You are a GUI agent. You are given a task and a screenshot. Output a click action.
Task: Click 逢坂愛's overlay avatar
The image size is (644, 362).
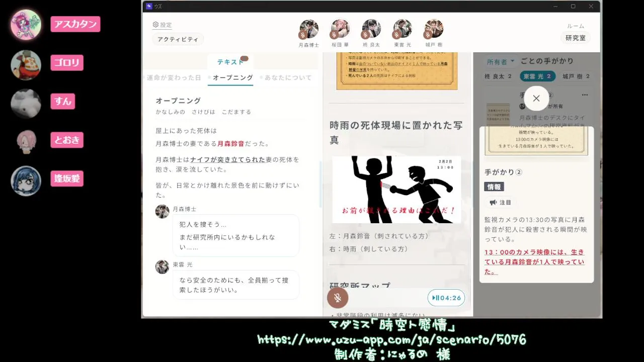[x=26, y=181]
